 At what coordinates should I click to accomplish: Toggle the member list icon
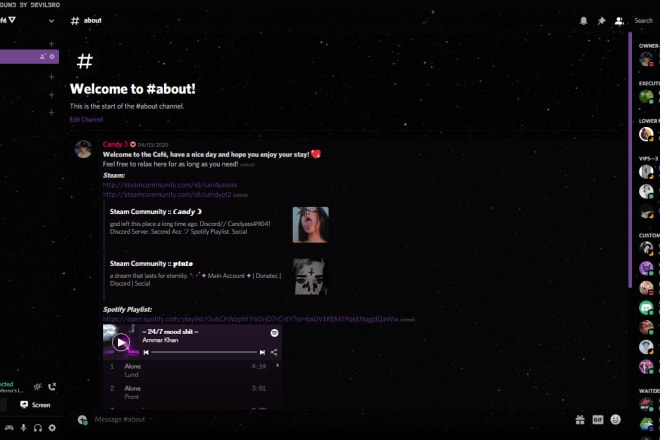click(x=619, y=21)
